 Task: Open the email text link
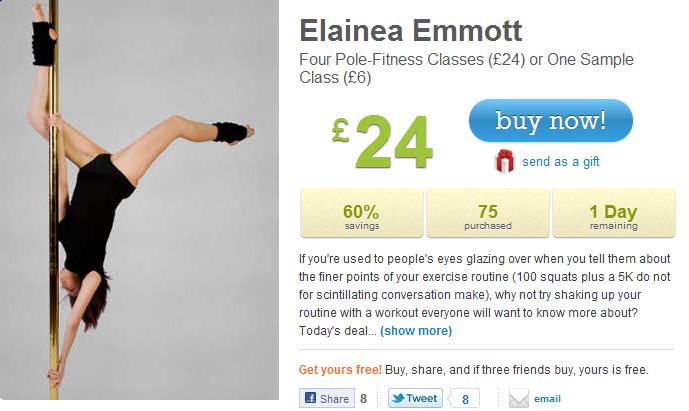(548, 399)
